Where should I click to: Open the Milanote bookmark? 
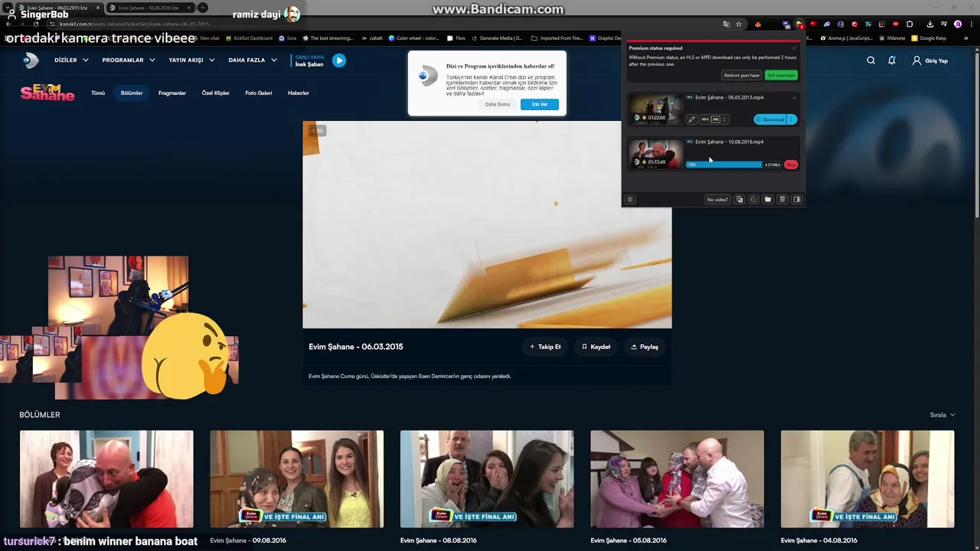[x=892, y=38]
